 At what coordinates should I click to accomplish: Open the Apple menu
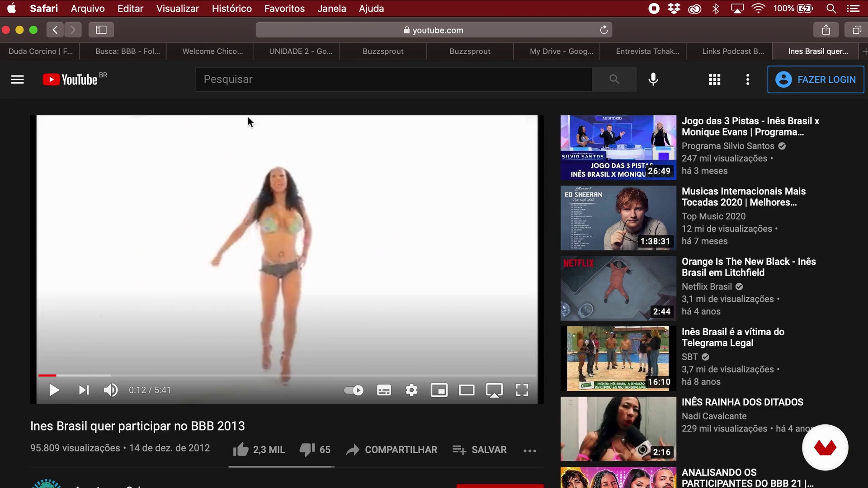[x=12, y=8]
